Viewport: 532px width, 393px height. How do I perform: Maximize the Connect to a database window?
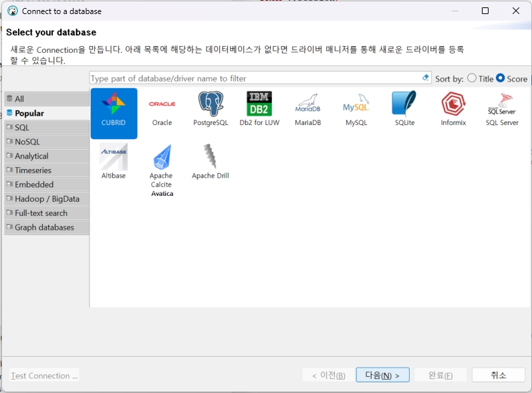485,11
